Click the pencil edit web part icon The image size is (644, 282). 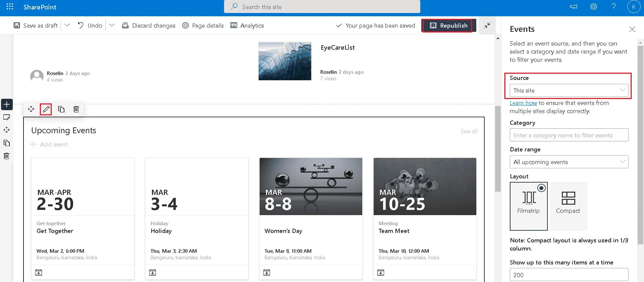pyautogui.click(x=46, y=109)
